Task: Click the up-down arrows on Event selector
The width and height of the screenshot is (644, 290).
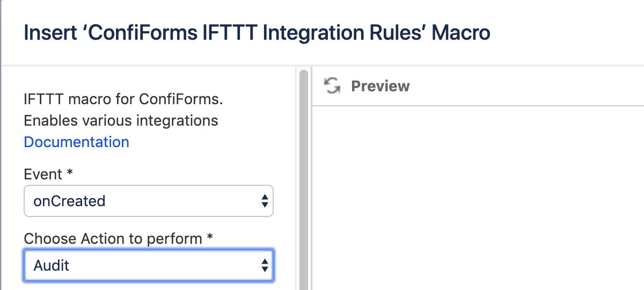Action: click(x=264, y=201)
